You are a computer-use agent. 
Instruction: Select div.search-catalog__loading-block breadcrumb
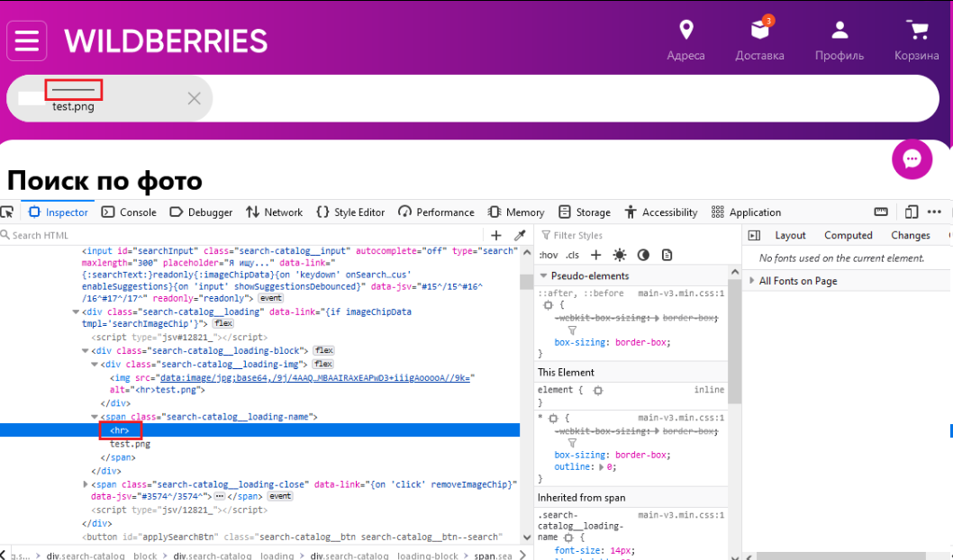pyautogui.click(x=385, y=555)
